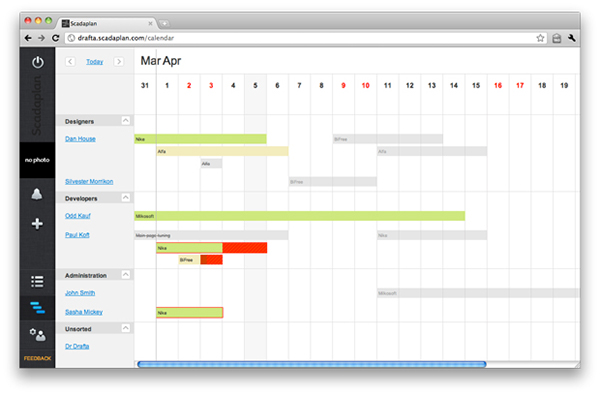Select John Smith's Mikosoft task bar
This screenshot has height=395, width=600.
click(478, 293)
